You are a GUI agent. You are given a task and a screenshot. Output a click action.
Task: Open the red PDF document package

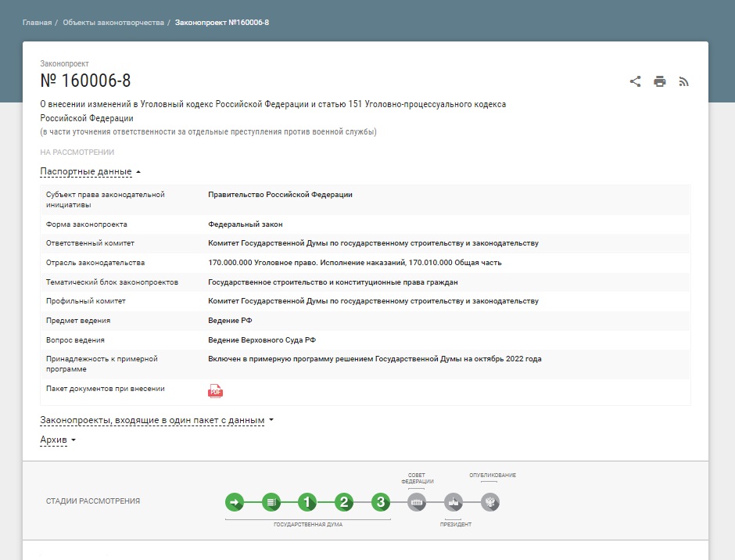pyautogui.click(x=215, y=391)
